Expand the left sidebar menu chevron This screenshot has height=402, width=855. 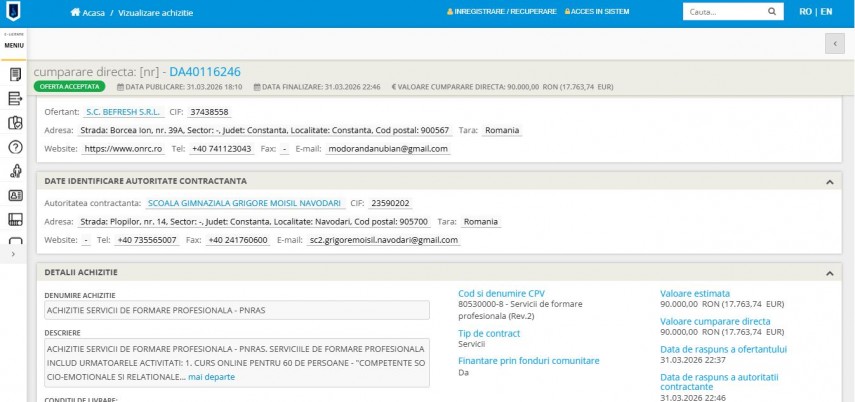point(11,255)
